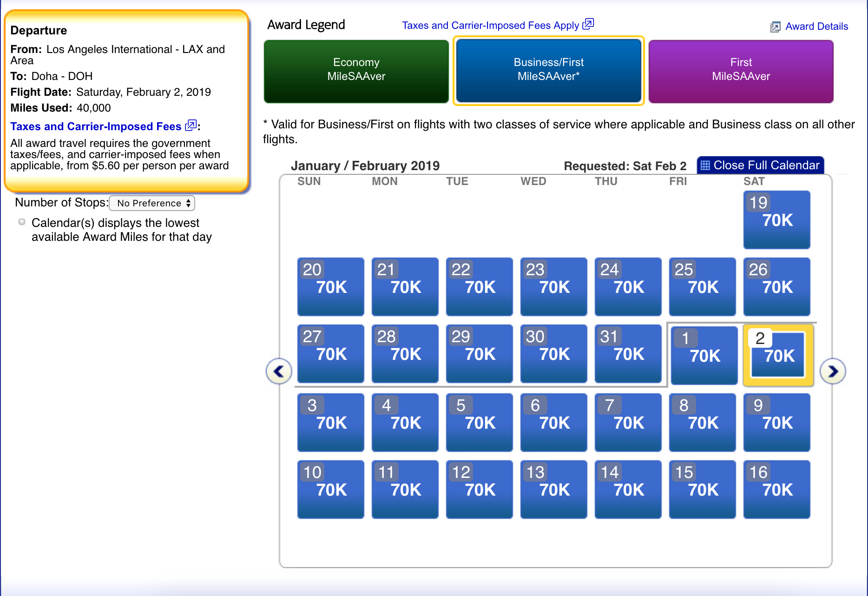Choose February 16 award date
The image size is (868, 596).
[x=776, y=489]
